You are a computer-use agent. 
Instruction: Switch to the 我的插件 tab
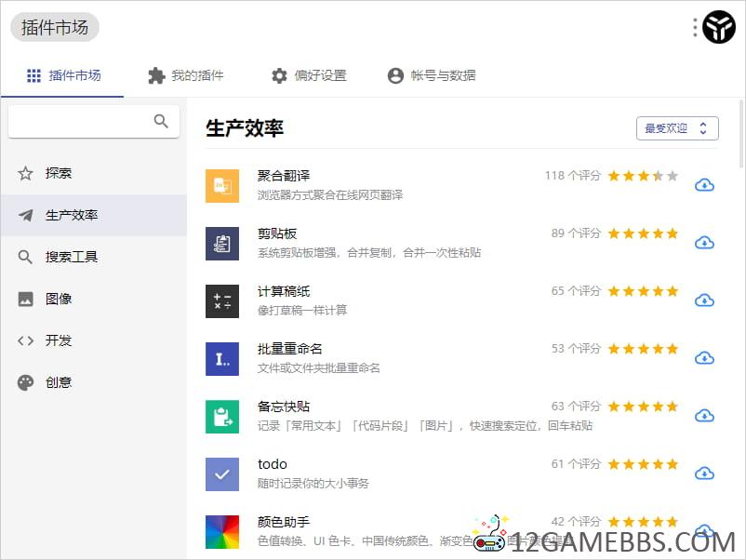click(x=186, y=75)
